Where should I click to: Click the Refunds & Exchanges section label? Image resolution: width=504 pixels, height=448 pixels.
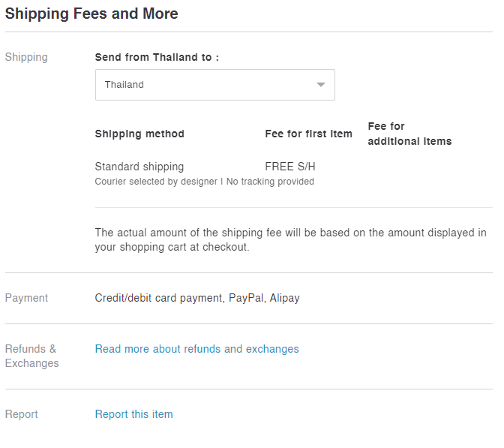(31, 356)
